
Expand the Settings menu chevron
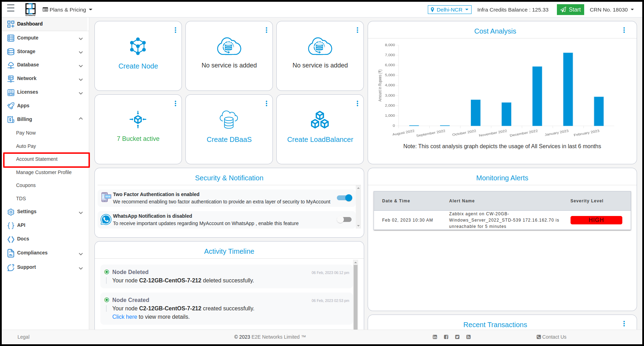click(81, 212)
